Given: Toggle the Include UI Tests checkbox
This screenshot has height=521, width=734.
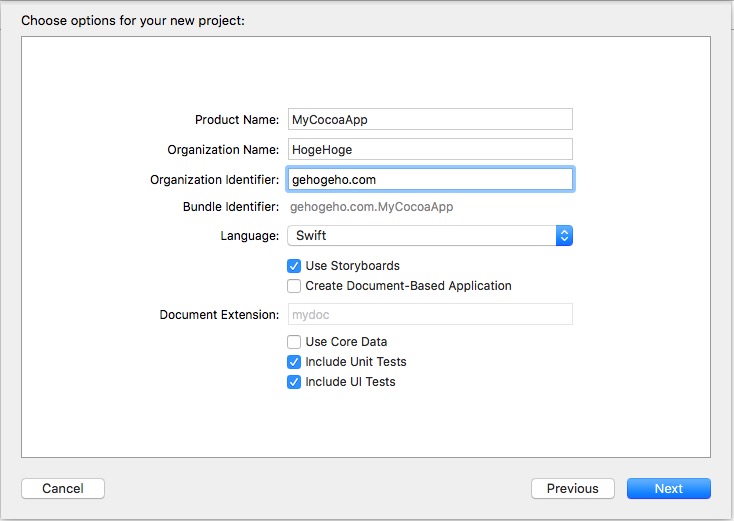Looking at the screenshot, I should 294,382.
